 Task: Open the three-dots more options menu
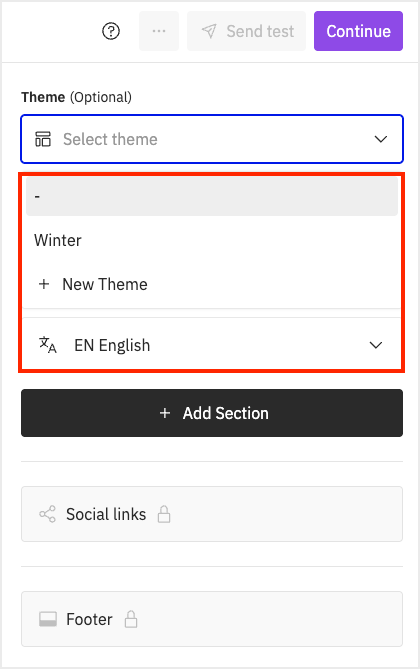tap(159, 31)
